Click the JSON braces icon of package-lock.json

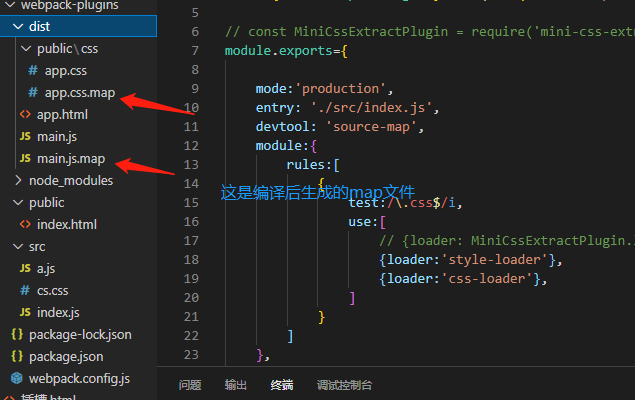tap(17, 334)
